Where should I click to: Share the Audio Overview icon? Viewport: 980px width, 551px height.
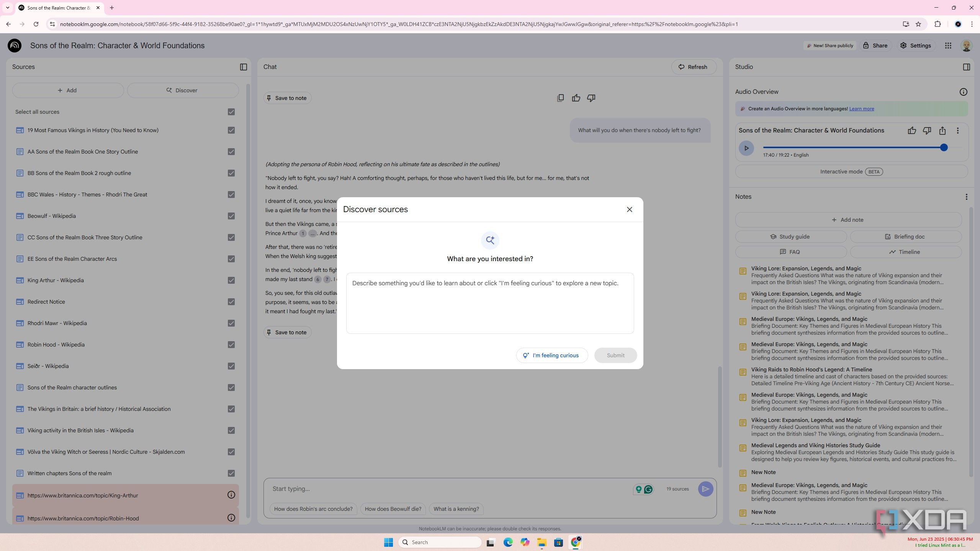point(942,131)
